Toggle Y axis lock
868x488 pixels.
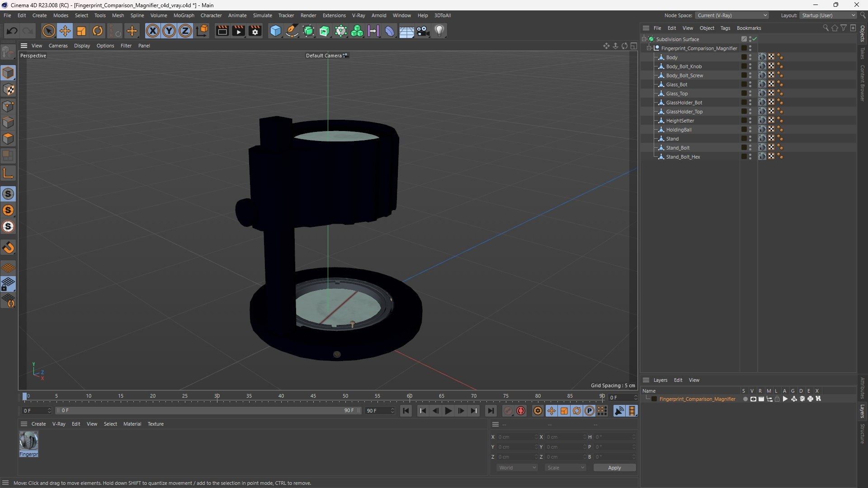[169, 31]
